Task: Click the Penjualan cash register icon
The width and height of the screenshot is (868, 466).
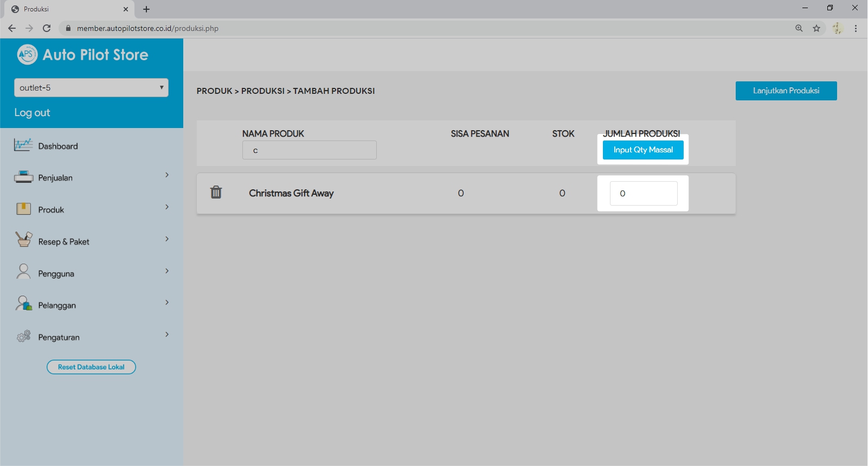Action: (23, 177)
